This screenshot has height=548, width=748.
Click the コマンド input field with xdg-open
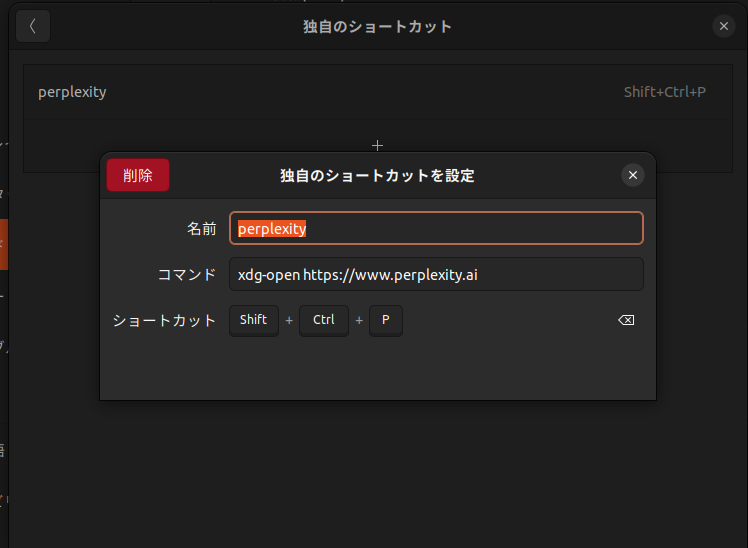click(x=436, y=275)
